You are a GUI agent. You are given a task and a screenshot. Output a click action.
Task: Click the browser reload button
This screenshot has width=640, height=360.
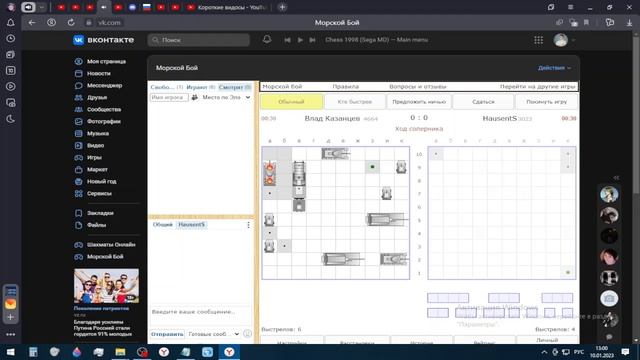pyautogui.click(x=71, y=22)
